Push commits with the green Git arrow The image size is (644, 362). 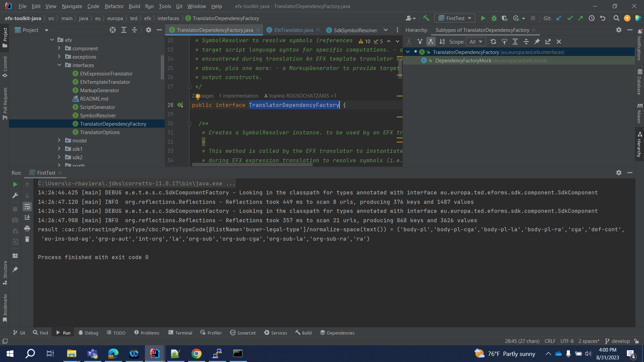[x=581, y=18]
